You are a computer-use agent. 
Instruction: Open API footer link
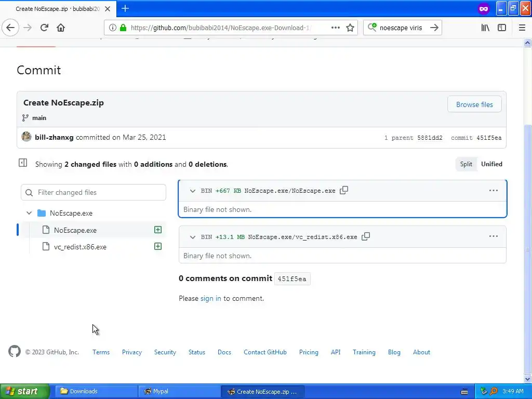(336, 352)
